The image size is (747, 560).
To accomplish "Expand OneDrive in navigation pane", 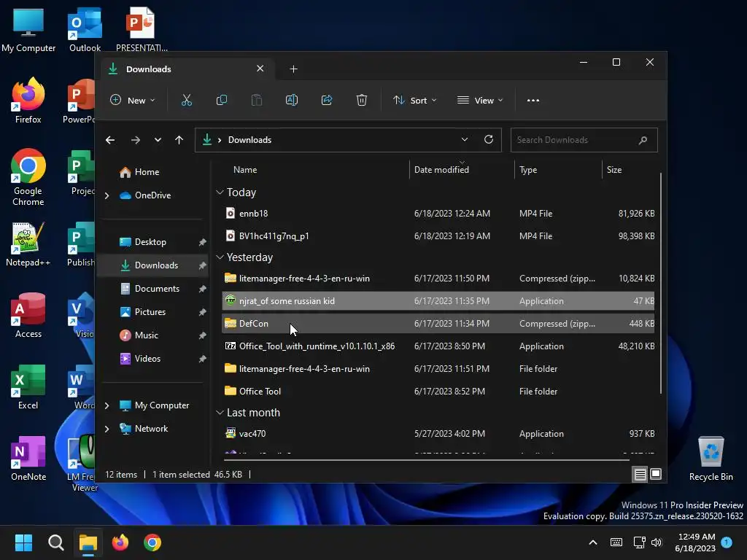I will [107, 195].
